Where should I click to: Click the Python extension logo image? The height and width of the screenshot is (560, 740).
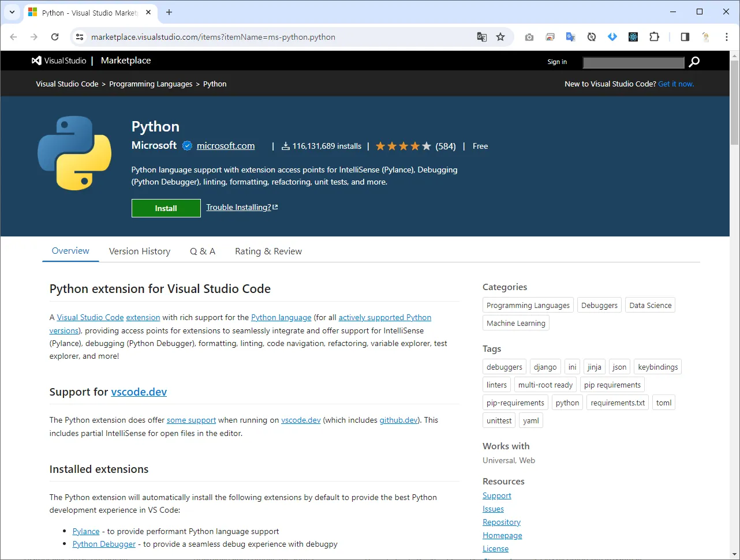click(74, 153)
